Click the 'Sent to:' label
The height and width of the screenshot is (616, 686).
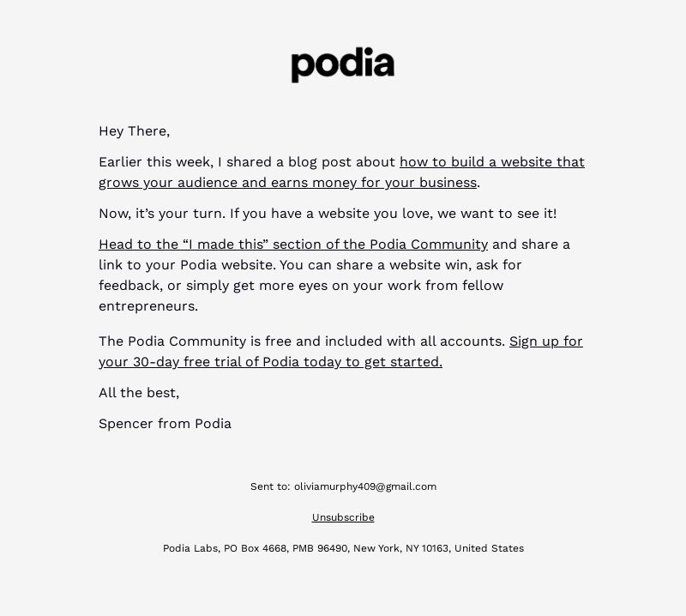[270, 486]
